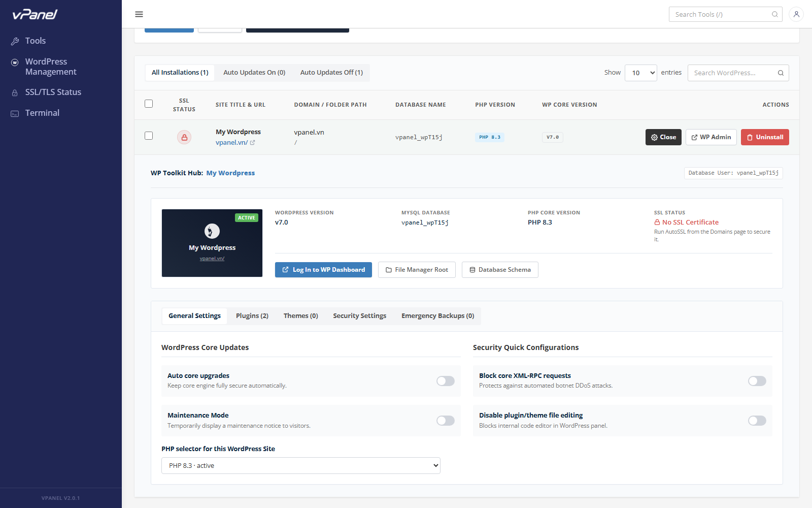812x508 pixels.
Task: Click the WP Admin button
Action: pyautogui.click(x=711, y=137)
